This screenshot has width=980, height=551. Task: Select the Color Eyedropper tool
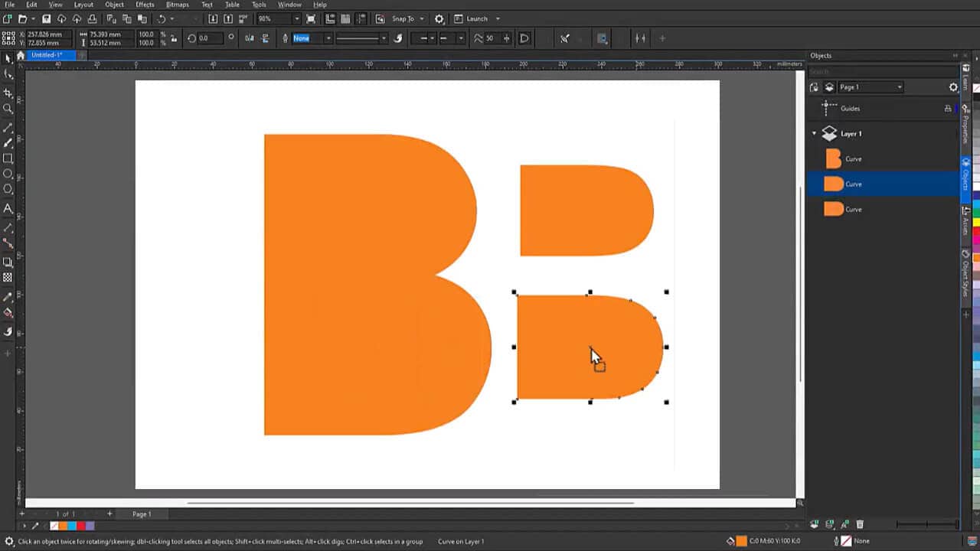tap(8, 297)
